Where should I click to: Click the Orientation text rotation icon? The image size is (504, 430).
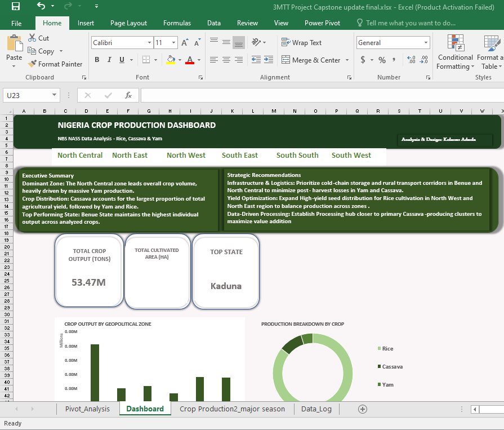[256, 42]
